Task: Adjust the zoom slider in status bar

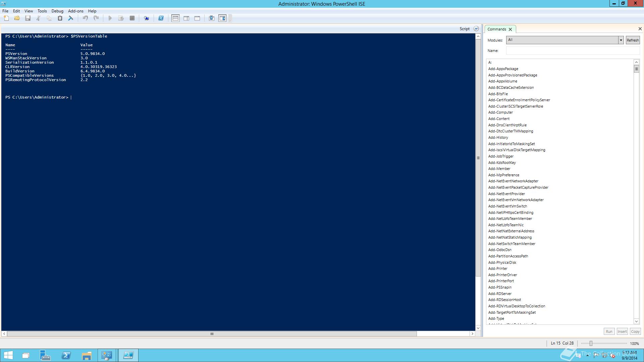Action: click(591, 344)
